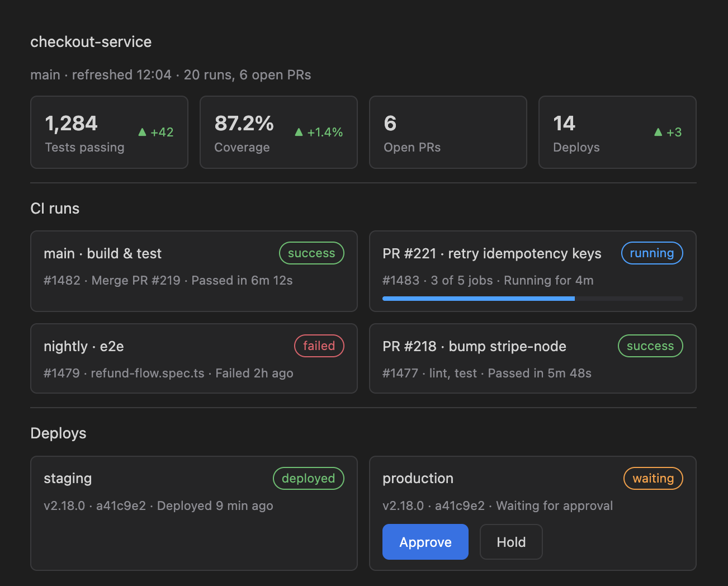Screen dimensions: 728x586
Task: Click the waiting badge on production
Action: [653, 479]
